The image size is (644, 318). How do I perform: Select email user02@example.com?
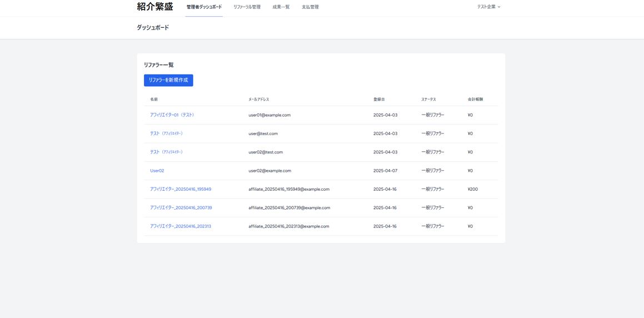pos(270,171)
